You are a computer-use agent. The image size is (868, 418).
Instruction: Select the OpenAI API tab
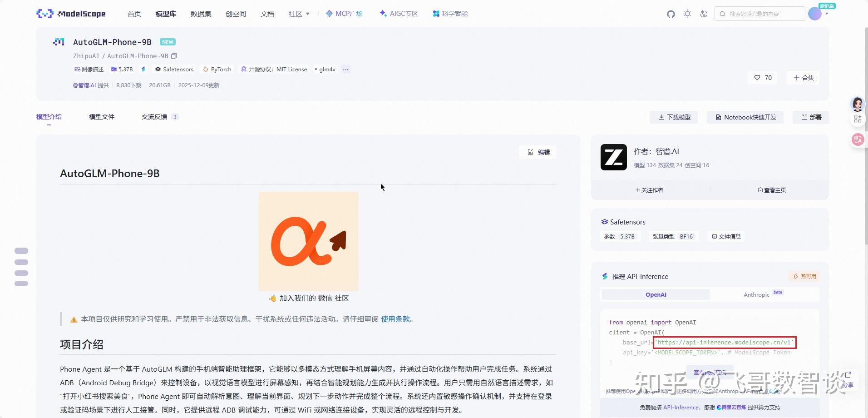656,294
